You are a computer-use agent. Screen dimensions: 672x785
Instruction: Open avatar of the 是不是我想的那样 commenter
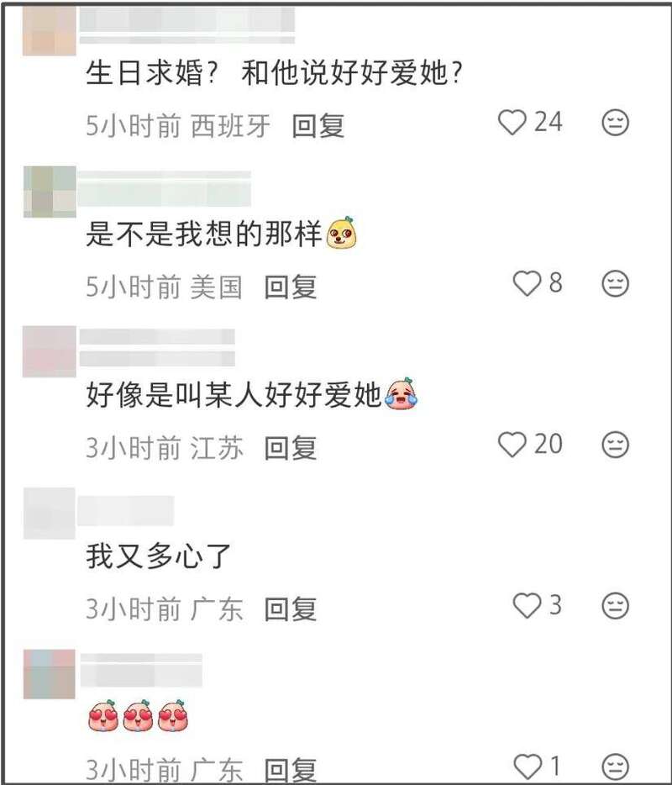click(x=50, y=192)
